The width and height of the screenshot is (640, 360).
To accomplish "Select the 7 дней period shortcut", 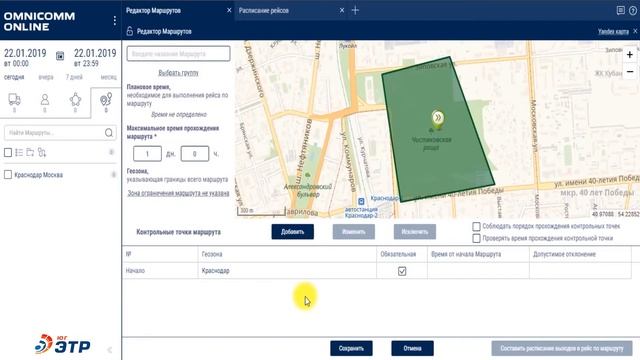I will (x=74, y=77).
